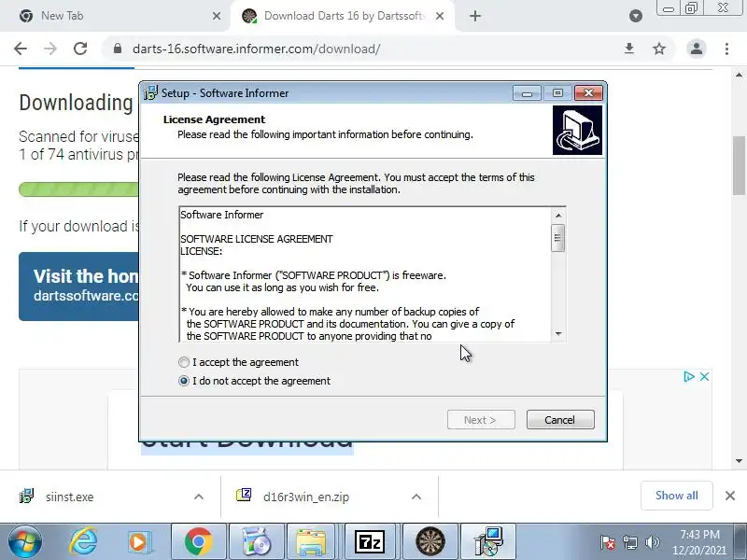Click the Action Center flag tray icon
Viewport: 747px width, 560px height.
click(608, 542)
